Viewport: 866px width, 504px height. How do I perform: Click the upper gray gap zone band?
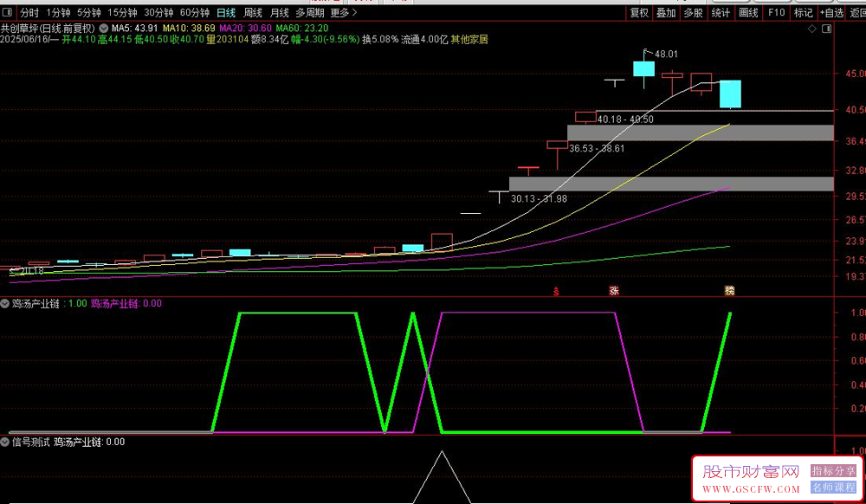pyautogui.click(x=701, y=133)
